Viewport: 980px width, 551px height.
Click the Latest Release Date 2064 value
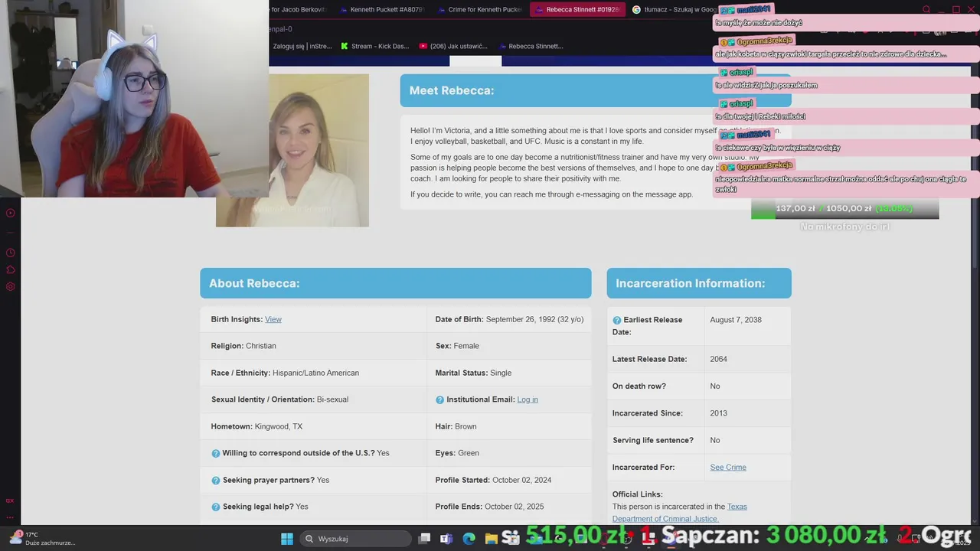coord(719,359)
